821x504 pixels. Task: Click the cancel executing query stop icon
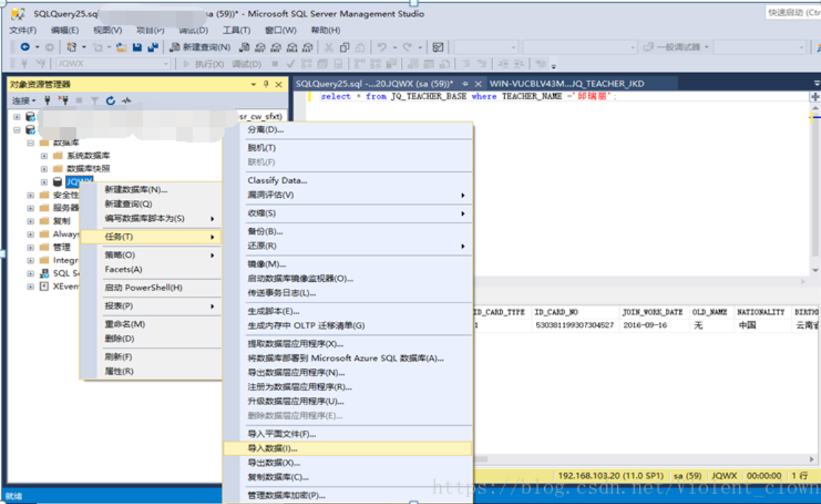point(275,64)
